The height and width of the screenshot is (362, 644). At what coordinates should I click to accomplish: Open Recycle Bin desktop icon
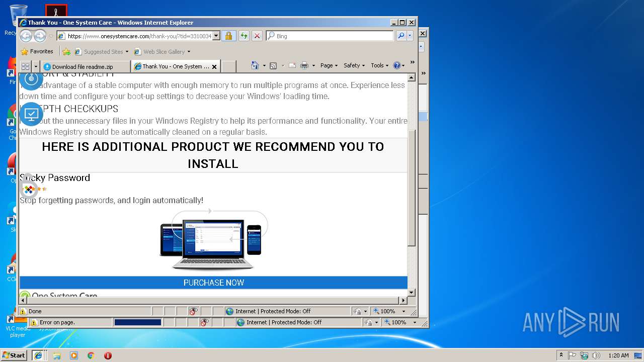click(x=18, y=20)
